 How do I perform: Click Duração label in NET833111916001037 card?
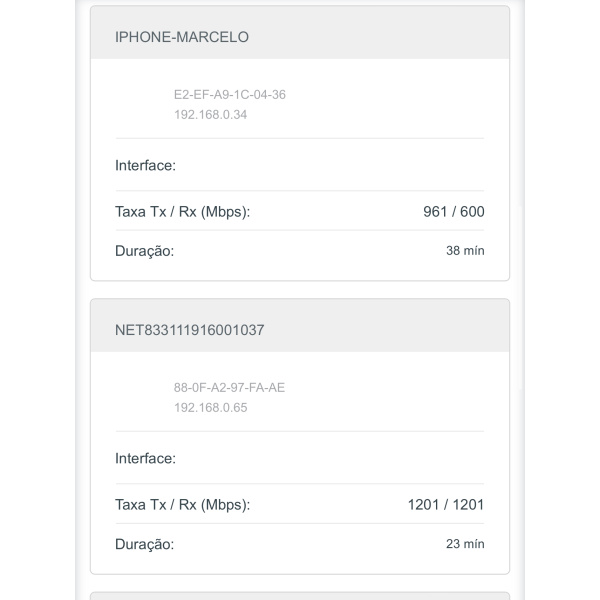[145, 545]
